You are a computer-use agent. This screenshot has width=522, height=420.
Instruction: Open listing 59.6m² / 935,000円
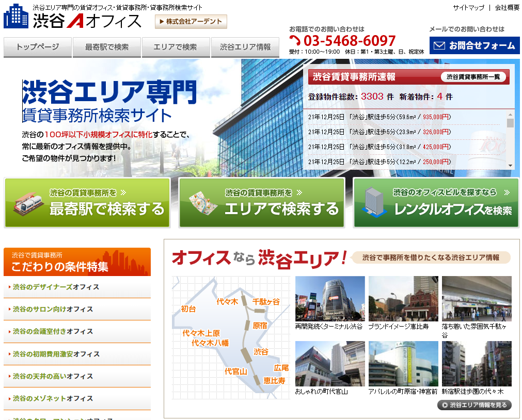(379, 117)
